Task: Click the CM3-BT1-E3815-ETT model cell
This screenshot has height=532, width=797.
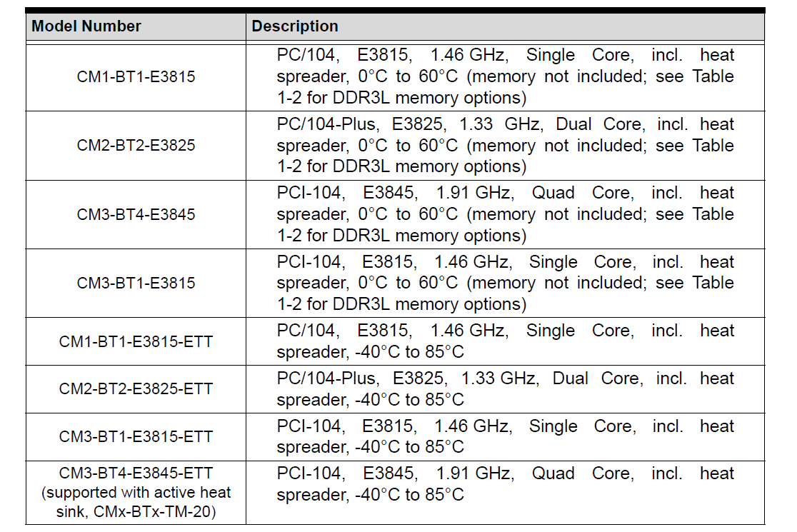Action: (x=136, y=436)
